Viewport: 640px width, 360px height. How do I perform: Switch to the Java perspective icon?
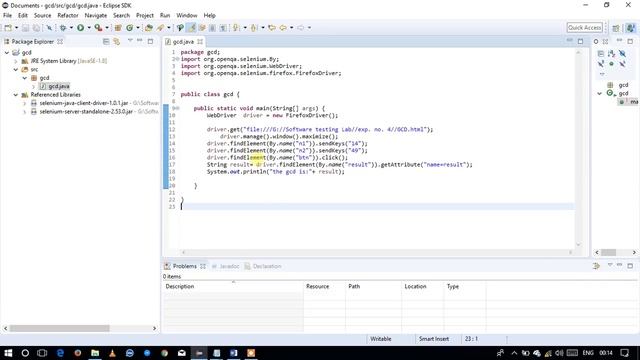pos(631,28)
